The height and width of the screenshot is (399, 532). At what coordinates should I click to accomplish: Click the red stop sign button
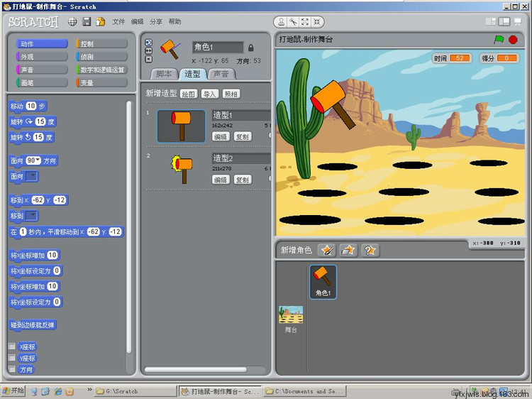coord(513,40)
